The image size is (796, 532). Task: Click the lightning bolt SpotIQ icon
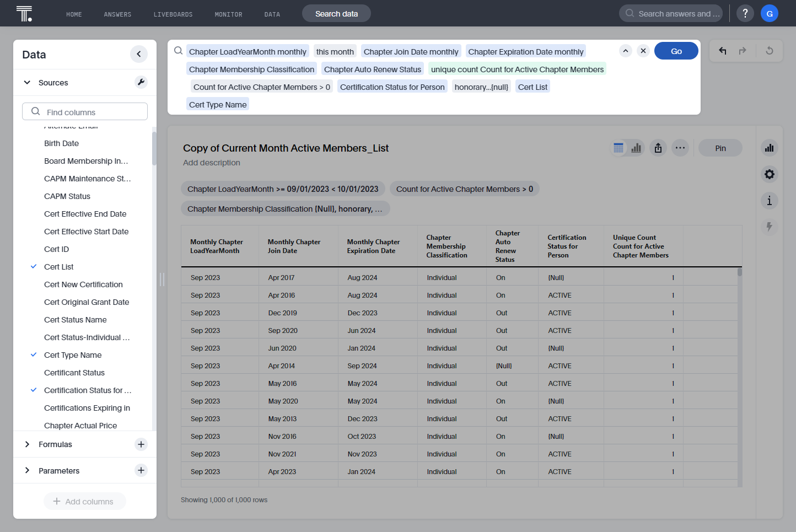point(770,227)
